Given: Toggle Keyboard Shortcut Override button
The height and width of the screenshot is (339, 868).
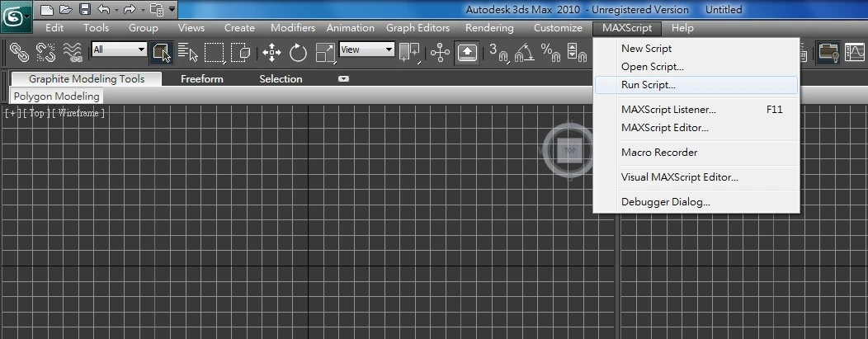Looking at the screenshot, I should (x=467, y=53).
